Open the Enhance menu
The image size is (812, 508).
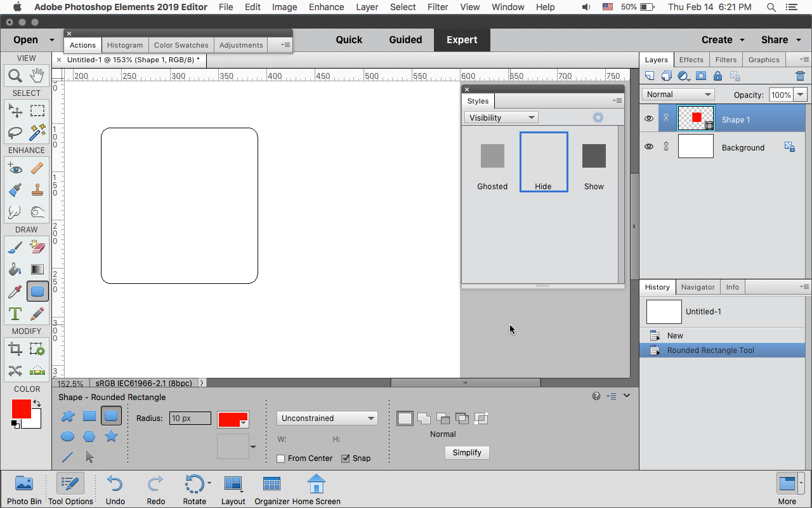click(326, 7)
